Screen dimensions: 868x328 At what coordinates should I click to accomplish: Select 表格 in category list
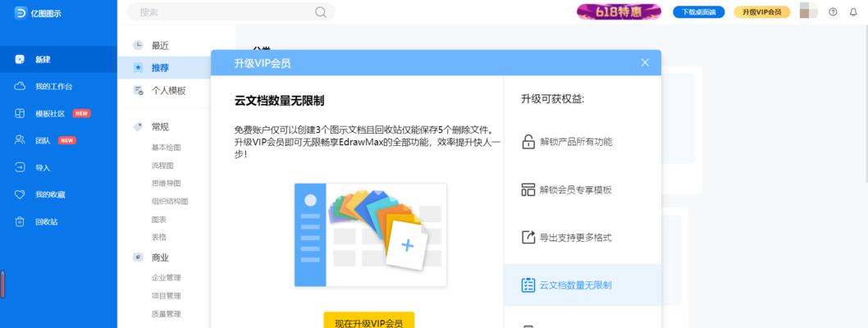click(159, 237)
